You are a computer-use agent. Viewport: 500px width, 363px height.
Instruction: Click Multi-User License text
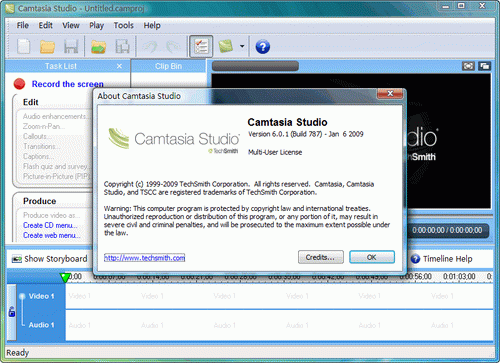tap(275, 152)
